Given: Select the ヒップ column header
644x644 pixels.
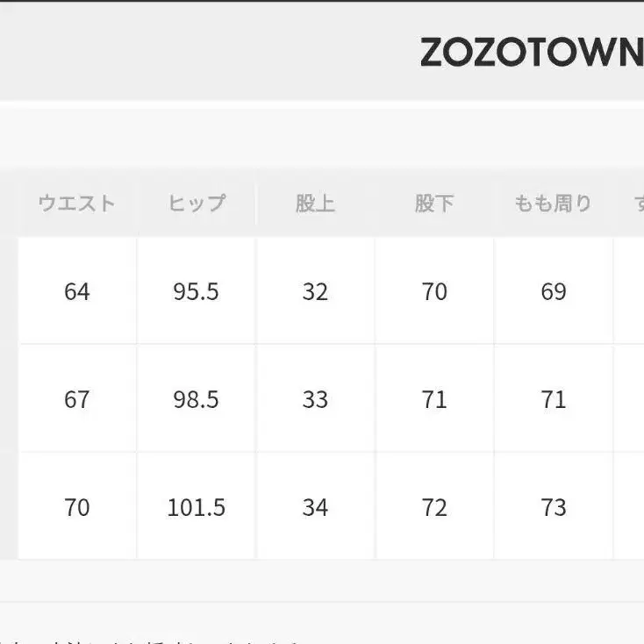Looking at the screenshot, I should click(197, 204).
